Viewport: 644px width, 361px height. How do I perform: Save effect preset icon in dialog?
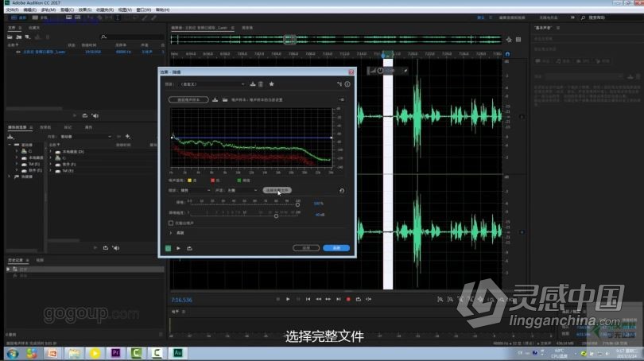point(253,83)
